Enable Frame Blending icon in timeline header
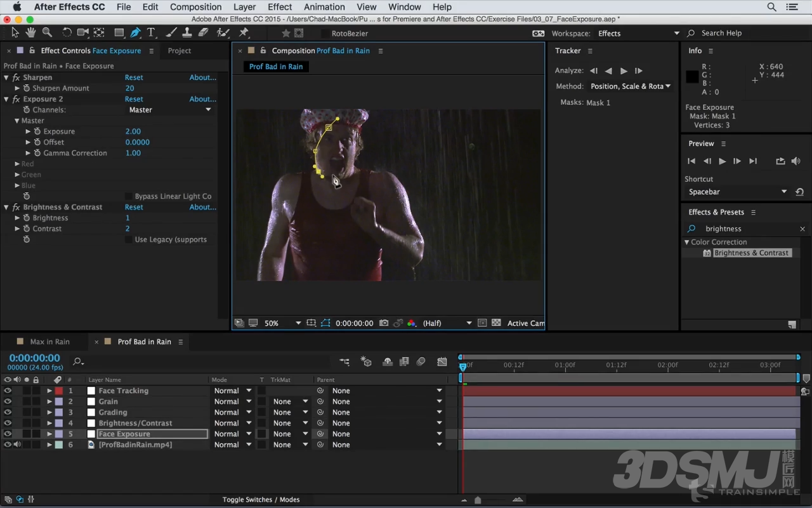 [404, 362]
